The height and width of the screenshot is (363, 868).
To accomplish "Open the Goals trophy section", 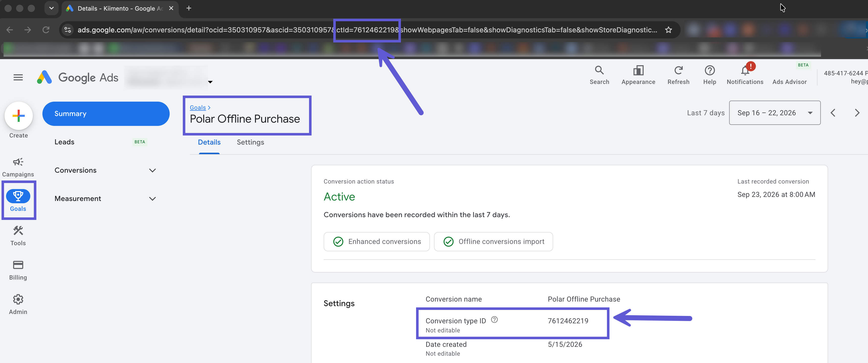I will click(18, 201).
